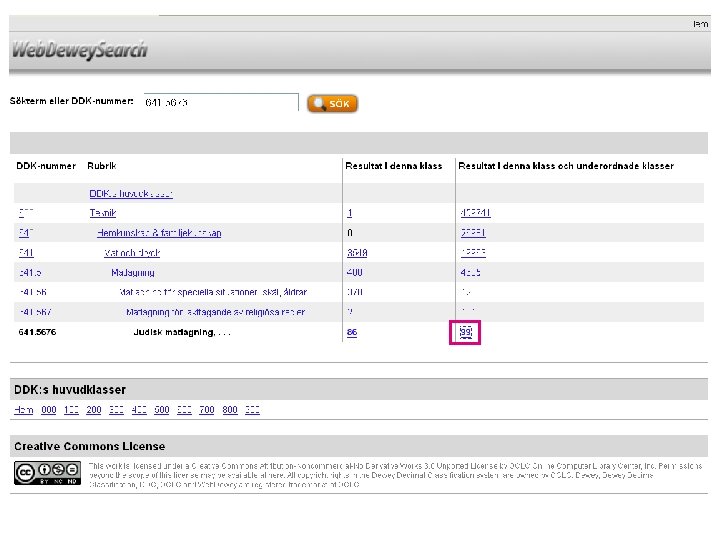Click the orange SÖK search button
The width and height of the screenshot is (720, 540).
[332, 104]
